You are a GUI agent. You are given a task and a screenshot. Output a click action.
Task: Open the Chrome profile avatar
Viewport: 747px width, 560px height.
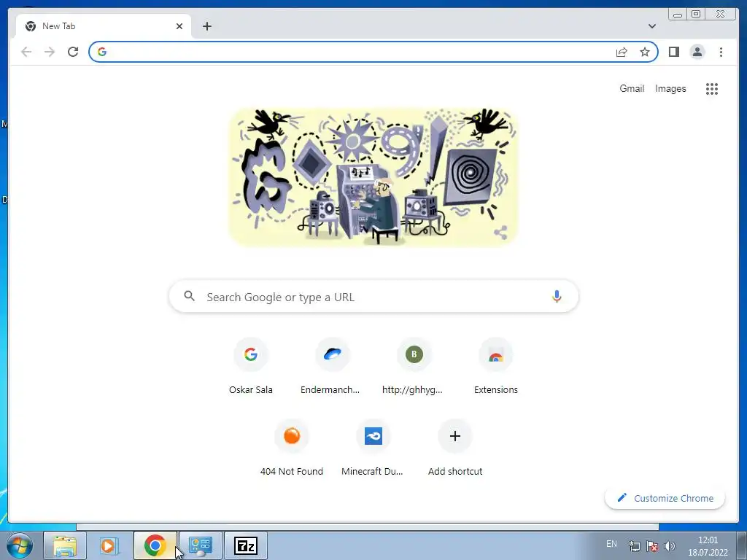click(697, 52)
